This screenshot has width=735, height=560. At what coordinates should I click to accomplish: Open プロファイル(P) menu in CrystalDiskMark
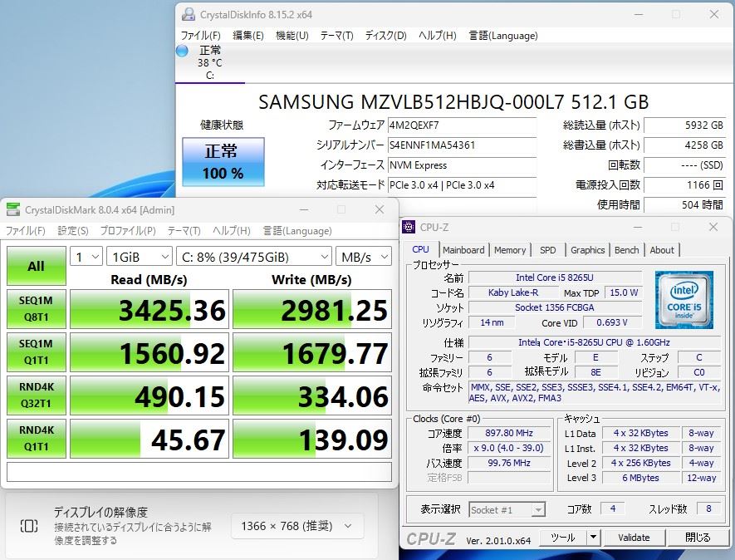click(128, 231)
